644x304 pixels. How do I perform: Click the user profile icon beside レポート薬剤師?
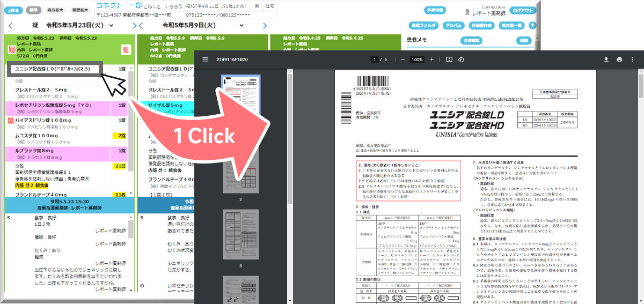pyautogui.click(x=467, y=11)
